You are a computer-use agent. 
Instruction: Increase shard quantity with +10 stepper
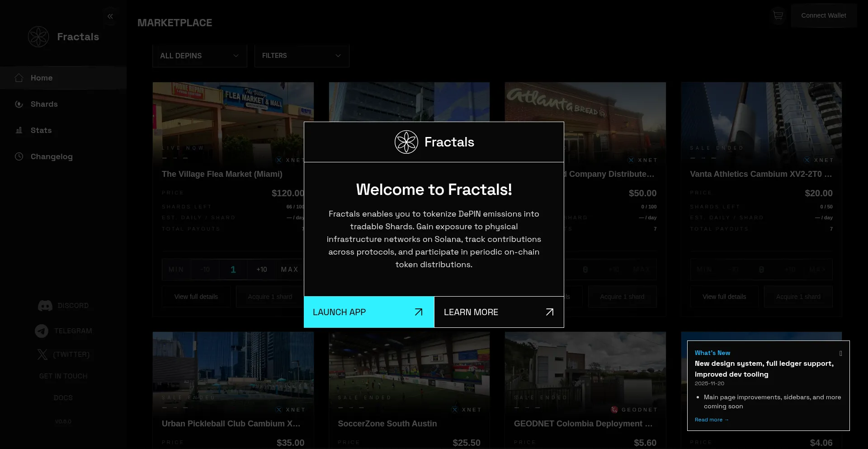pyautogui.click(x=262, y=269)
